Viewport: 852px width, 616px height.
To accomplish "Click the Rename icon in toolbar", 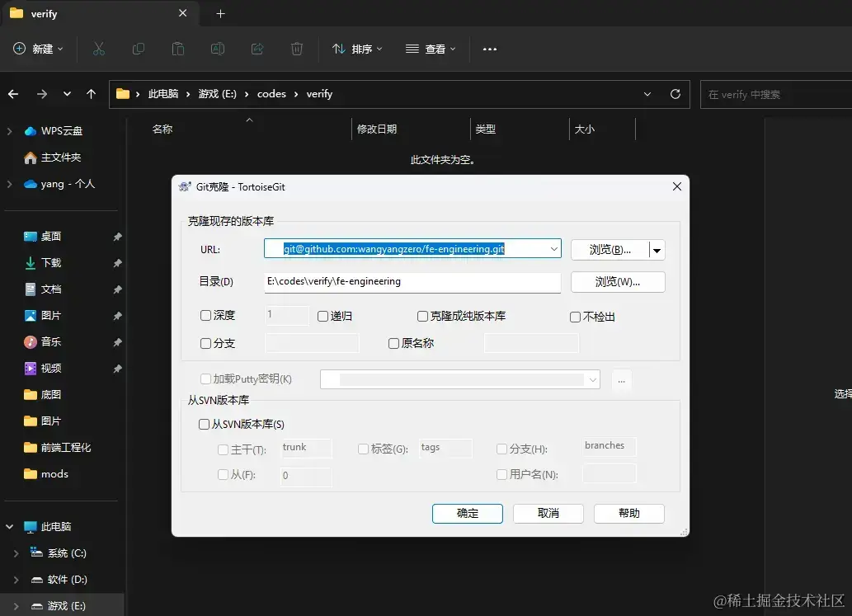I will point(218,49).
